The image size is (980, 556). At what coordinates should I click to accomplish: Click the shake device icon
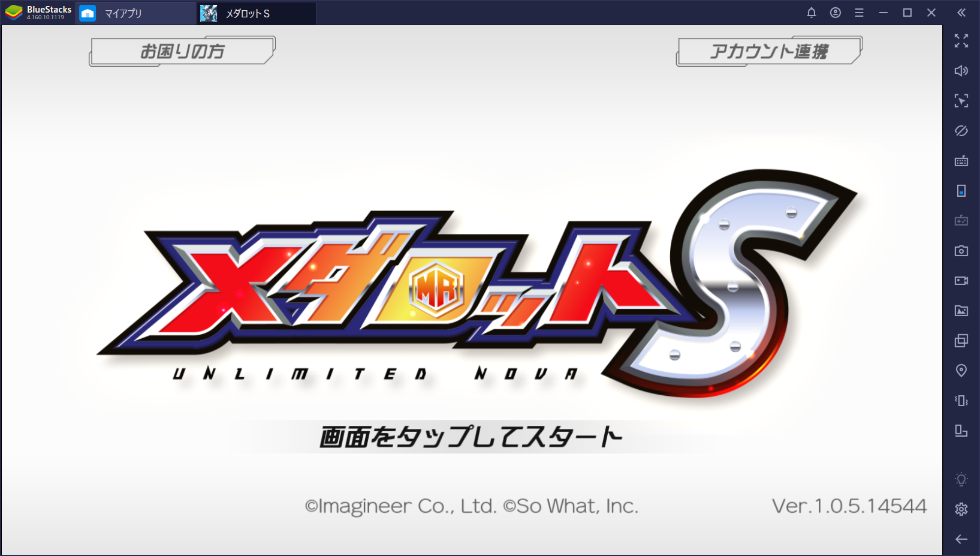click(x=961, y=401)
